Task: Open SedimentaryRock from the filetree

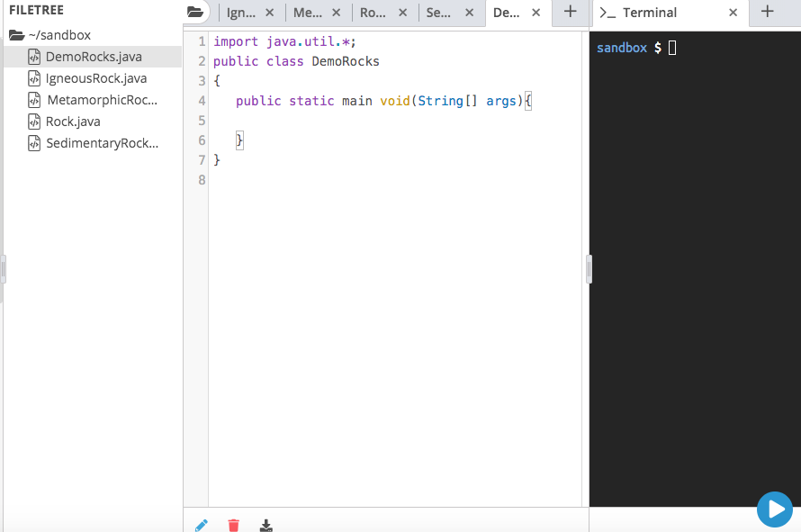Action: tap(98, 142)
